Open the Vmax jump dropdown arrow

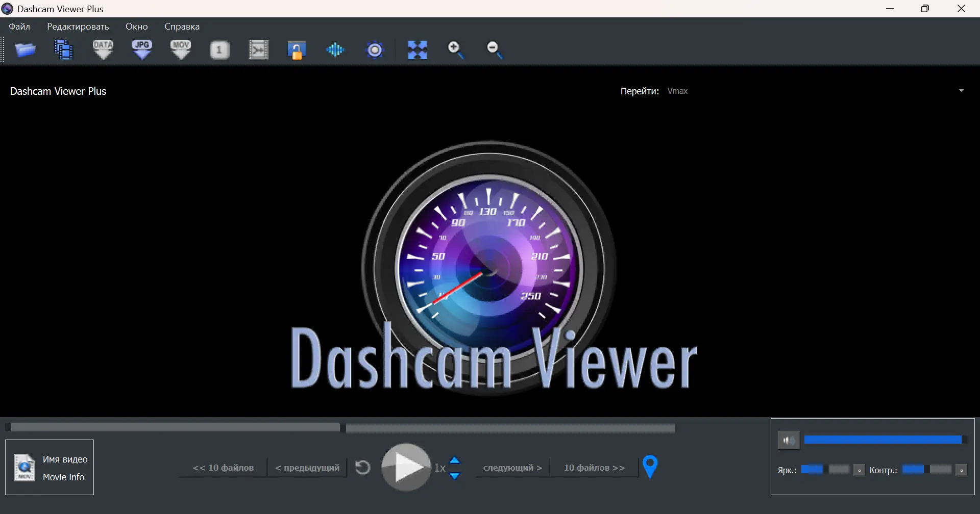point(961,90)
